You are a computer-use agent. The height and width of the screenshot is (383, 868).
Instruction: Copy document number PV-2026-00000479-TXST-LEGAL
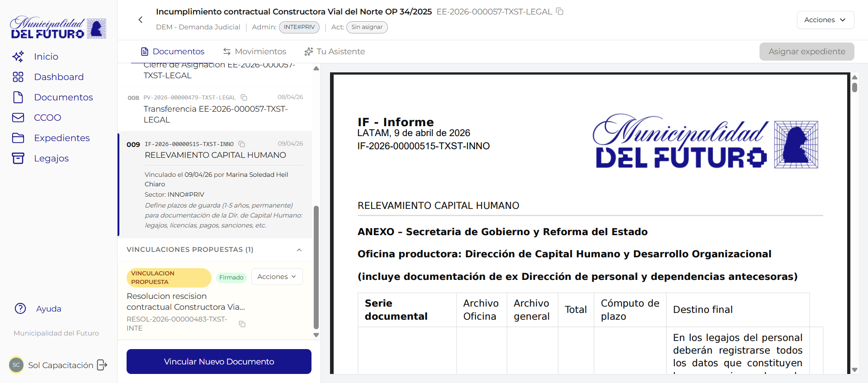244,98
